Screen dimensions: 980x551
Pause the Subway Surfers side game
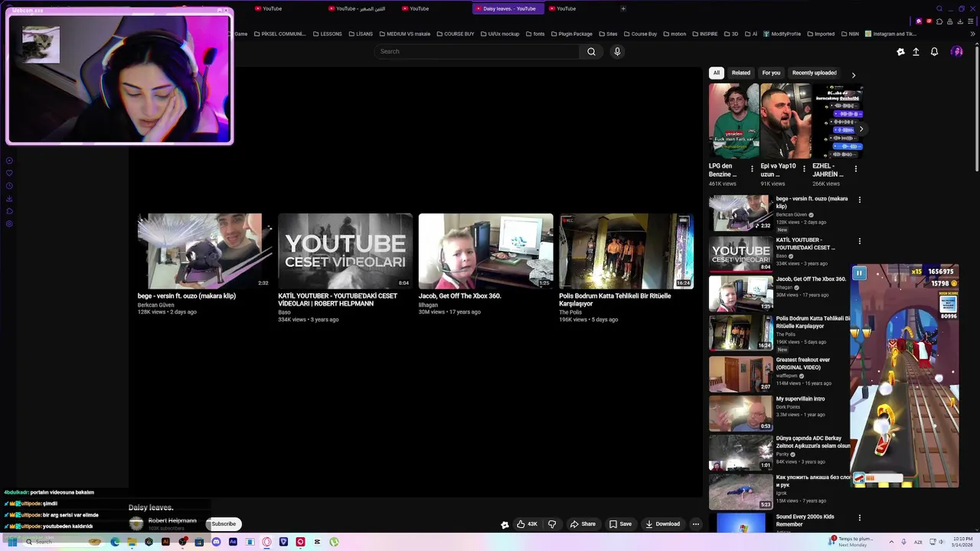coord(859,273)
